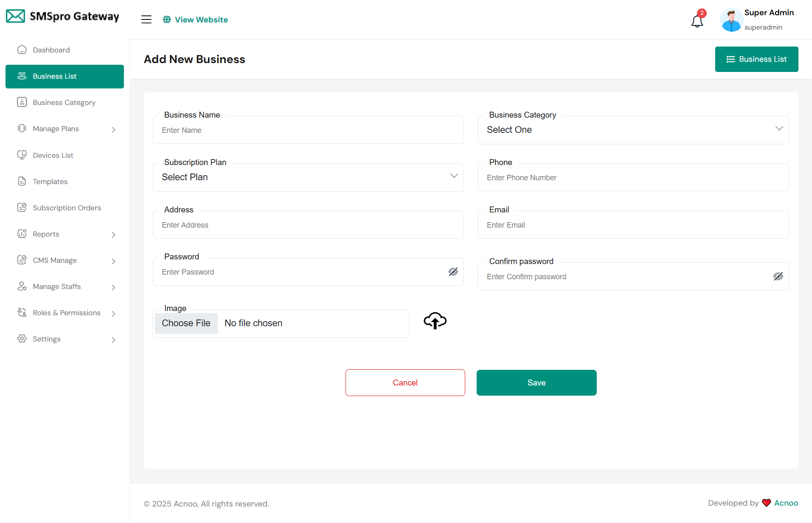The height and width of the screenshot is (523, 812).
Task: Click the cloud upload icon
Action: 435,321
